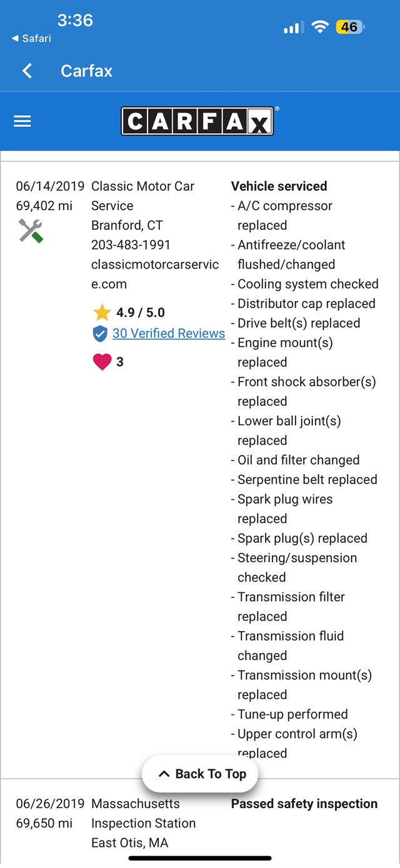Tap the yellow rating star
This screenshot has width=400, height=868.
click(101, 313)
